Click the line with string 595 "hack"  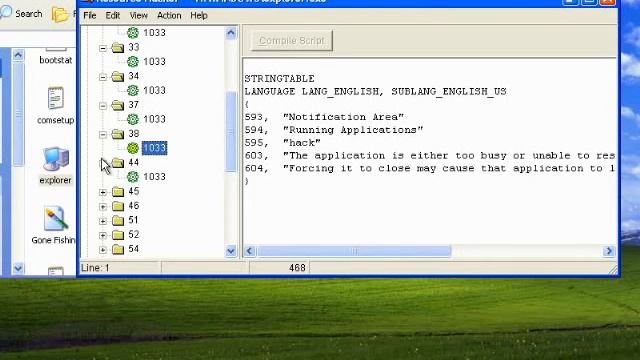[282, 143]
